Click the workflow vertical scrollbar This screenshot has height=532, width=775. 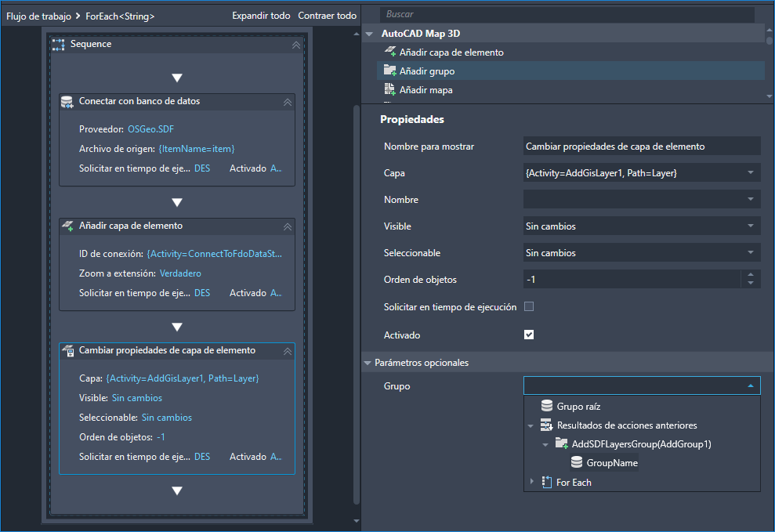click(357, 305)
